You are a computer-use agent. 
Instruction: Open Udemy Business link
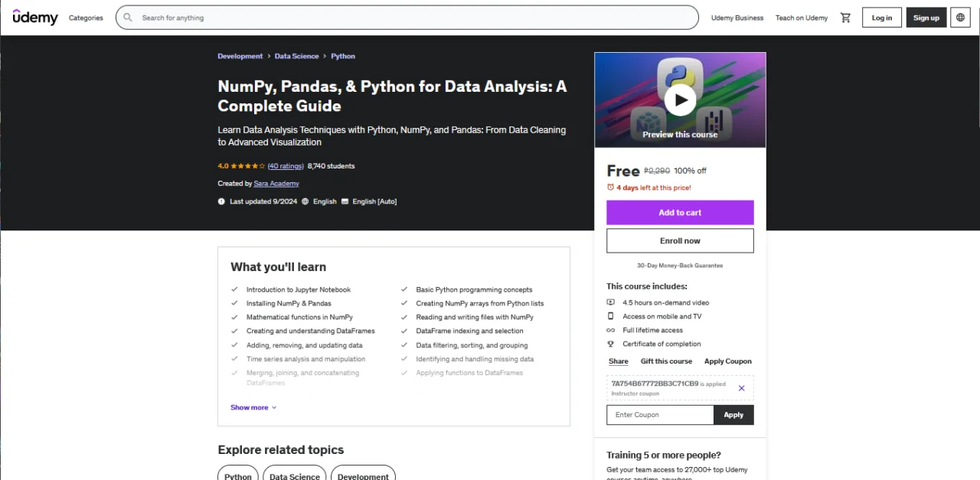click(x=737, y=18)
